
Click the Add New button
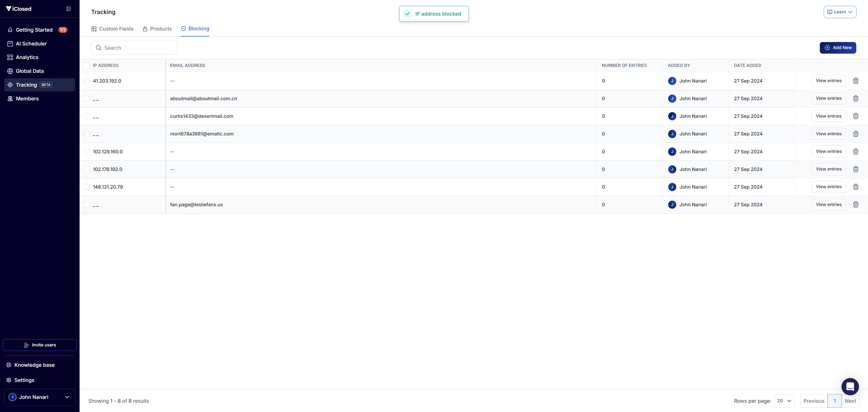pos(838,47)
